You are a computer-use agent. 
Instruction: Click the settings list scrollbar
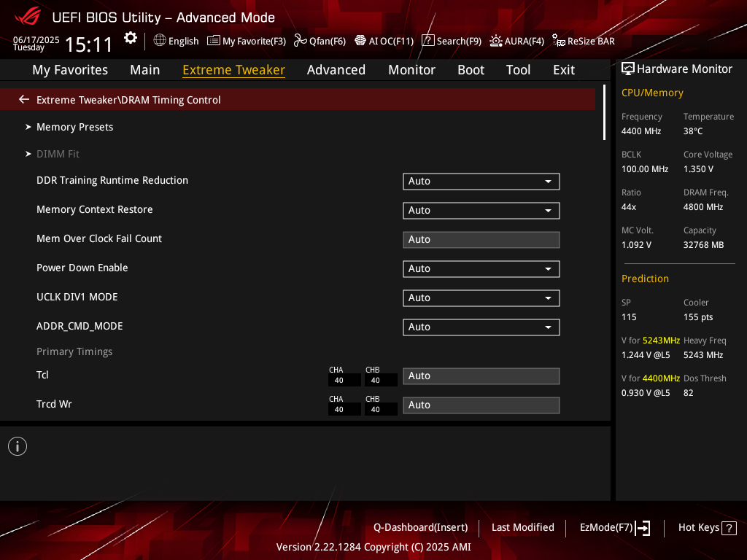point(604,112)
